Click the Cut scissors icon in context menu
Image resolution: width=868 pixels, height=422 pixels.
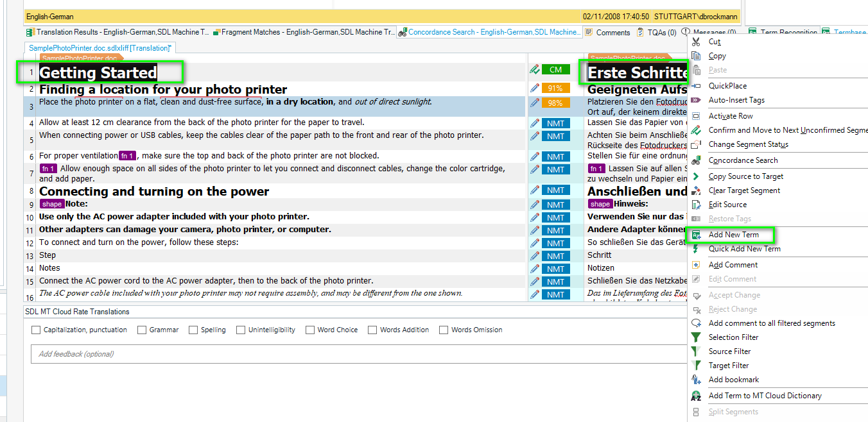696,42
